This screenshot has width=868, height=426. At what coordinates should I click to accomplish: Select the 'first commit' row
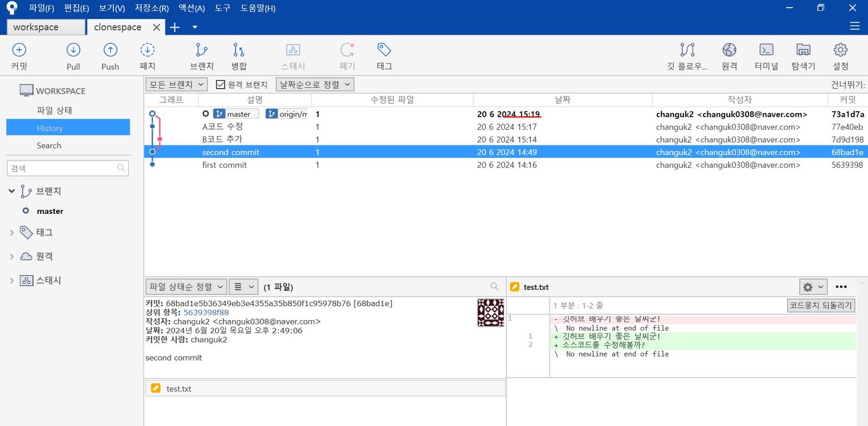click(x=506, y=165)
